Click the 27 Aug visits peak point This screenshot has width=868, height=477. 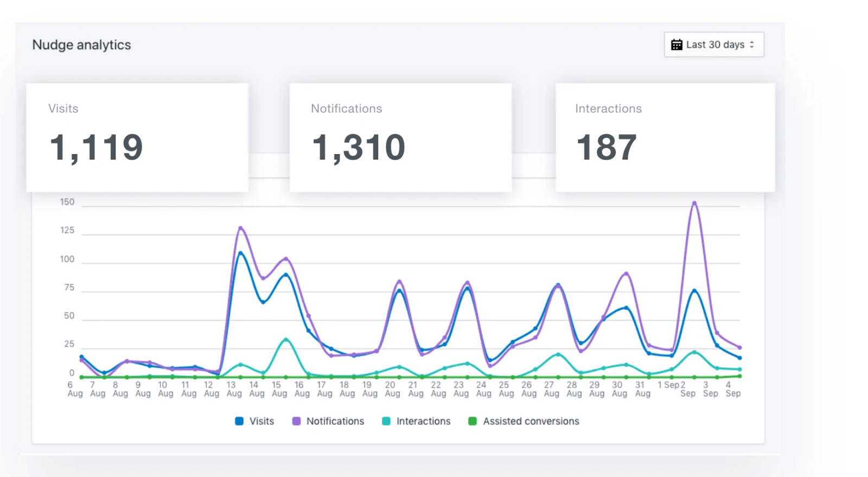pyautogui.click(x=558, y=285)
